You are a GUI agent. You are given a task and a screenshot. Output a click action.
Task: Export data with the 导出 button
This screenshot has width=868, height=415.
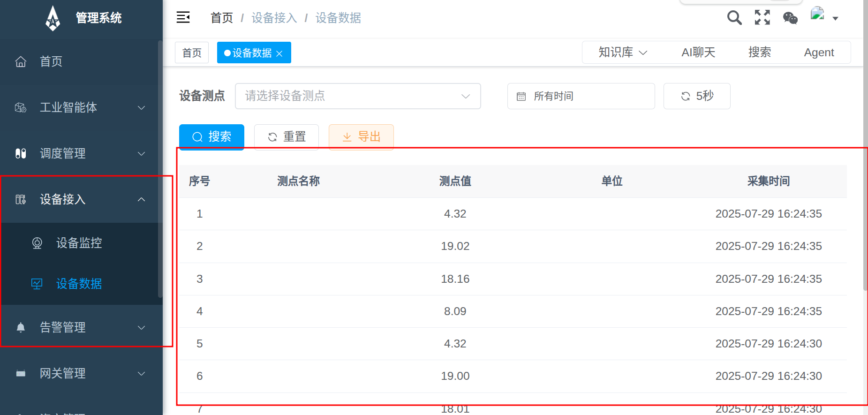pyautogui.click(x=361, y=137)
